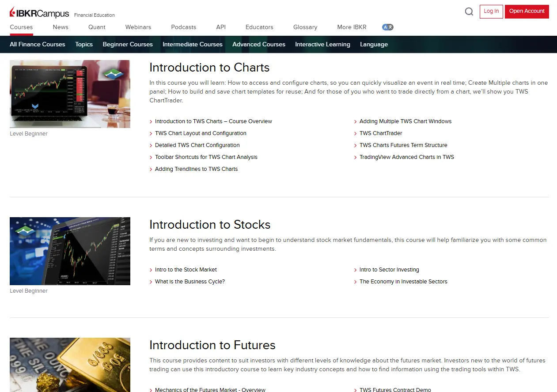This screenshot has height=392, width=557.
Task: Open Introduction to TWS Charts – Course Overview
Action: (213, 121)
